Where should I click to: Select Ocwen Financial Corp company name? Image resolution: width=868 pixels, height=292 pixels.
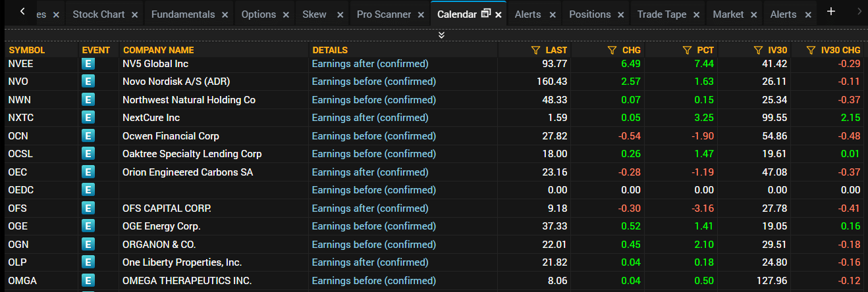pos(171,136)
